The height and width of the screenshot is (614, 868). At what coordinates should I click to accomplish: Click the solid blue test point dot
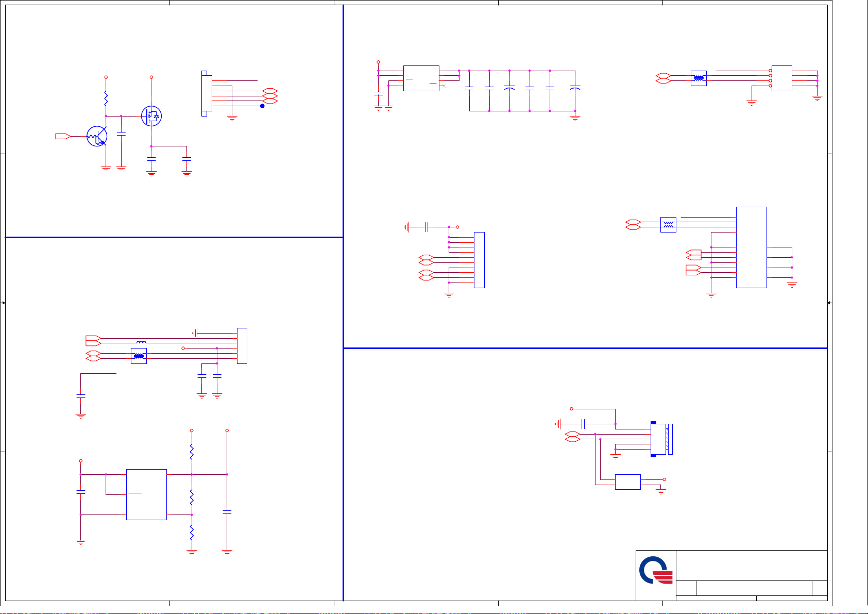pos(262,106)
